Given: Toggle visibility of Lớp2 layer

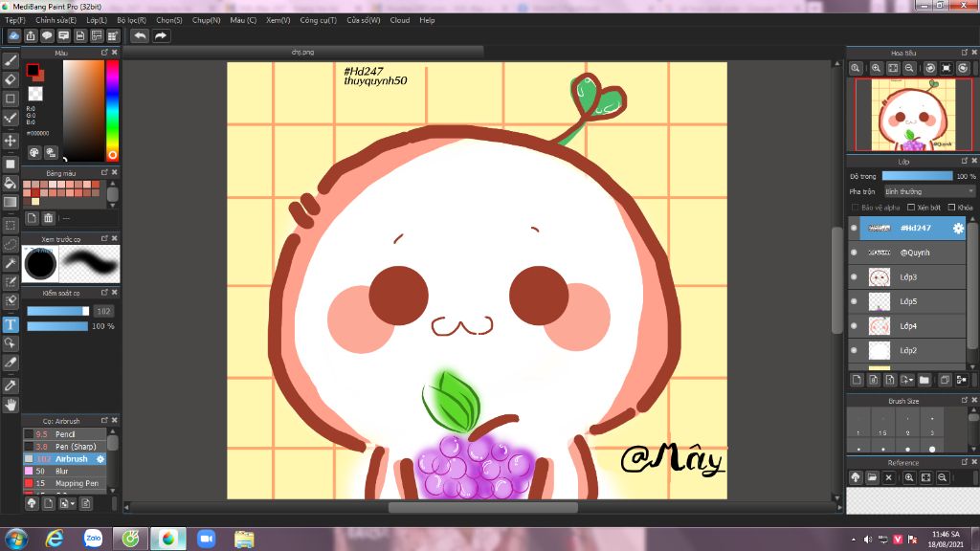Looking at the screenshot, I should (x=854, y=350).
